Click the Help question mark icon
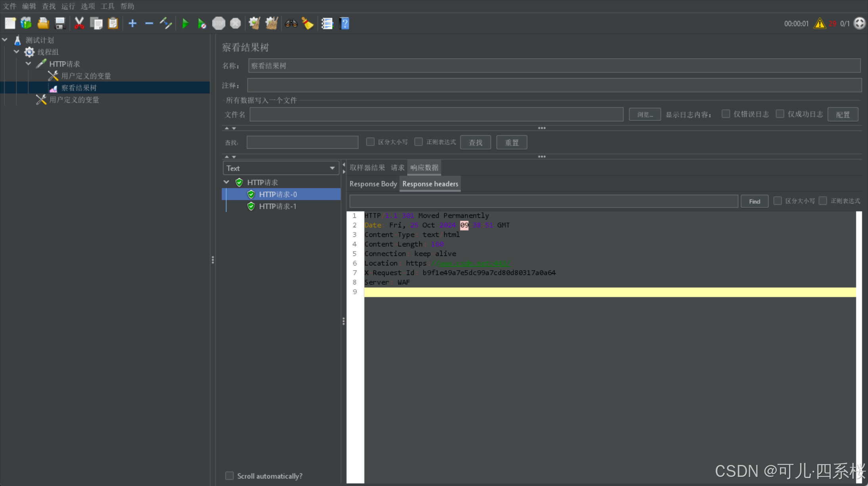868x486 pixels. point(344,23)
